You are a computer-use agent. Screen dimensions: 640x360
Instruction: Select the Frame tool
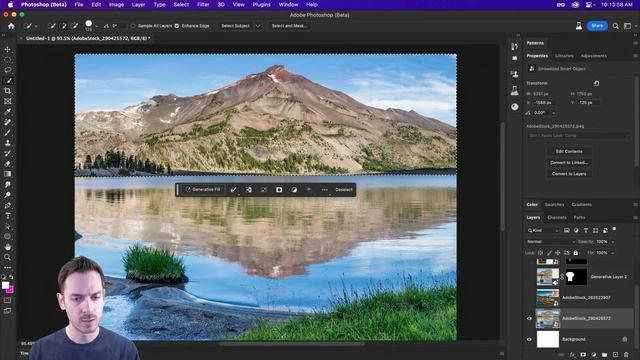point(8,101)
